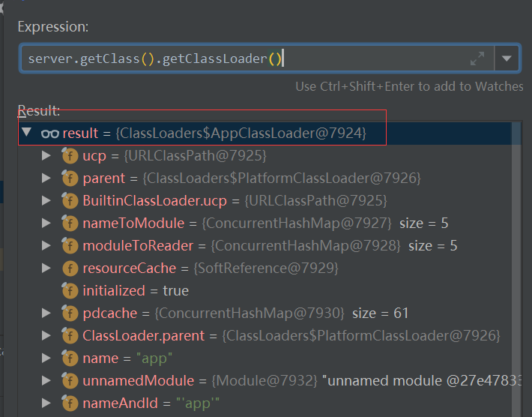Click the field icon next to name
The width and height of the screenshot is (532, 417).
tap(70, 358)
